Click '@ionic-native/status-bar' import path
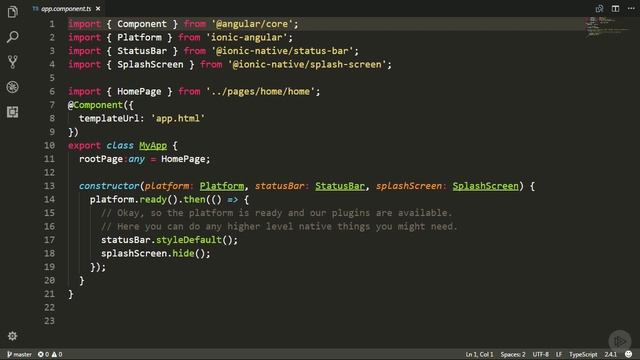The image size is (640, 360). click(282, 51)
